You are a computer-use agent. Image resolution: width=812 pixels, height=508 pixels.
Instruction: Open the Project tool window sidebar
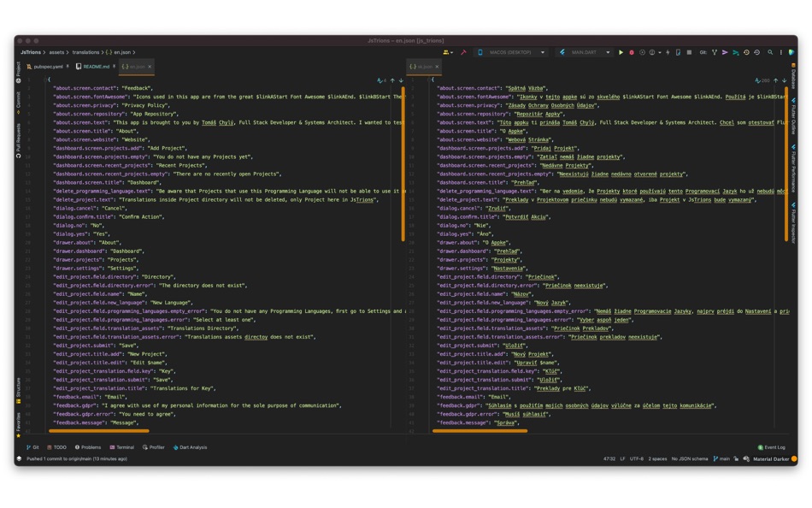[18, 72]
